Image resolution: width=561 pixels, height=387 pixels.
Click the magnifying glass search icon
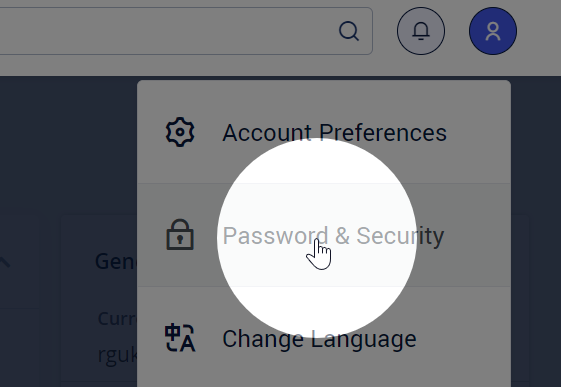[349, 31]
